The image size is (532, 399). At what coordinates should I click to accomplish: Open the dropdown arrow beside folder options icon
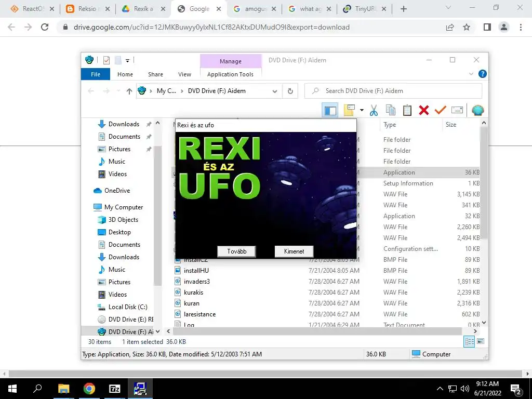click(362, 110)
